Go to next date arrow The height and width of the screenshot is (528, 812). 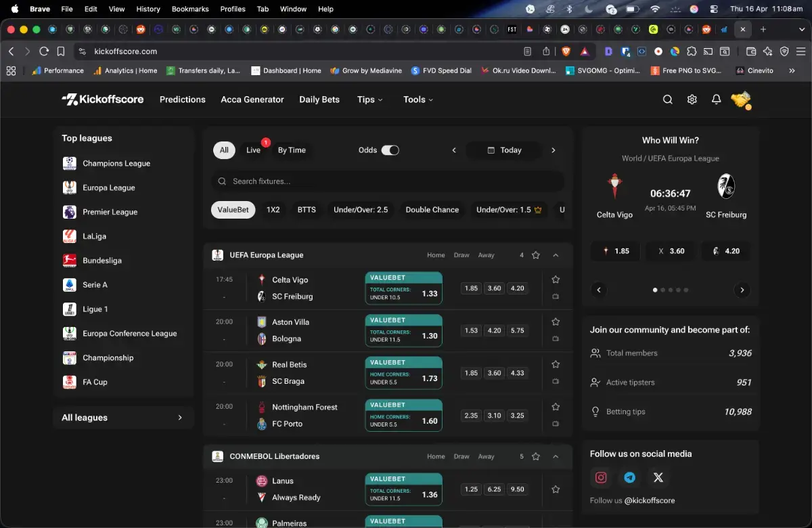point(554,150)
